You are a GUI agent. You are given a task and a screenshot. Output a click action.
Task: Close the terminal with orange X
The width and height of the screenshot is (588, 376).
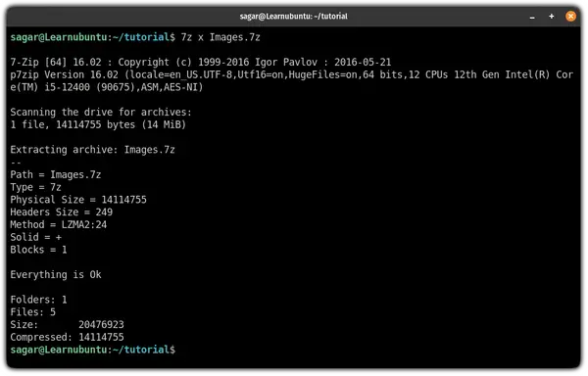(570, 17)
